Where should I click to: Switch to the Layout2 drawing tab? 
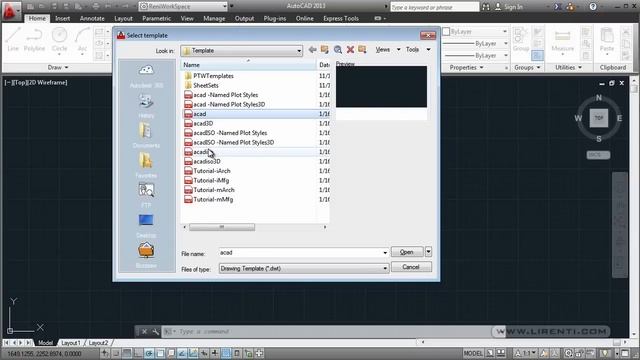pos(98,343)
